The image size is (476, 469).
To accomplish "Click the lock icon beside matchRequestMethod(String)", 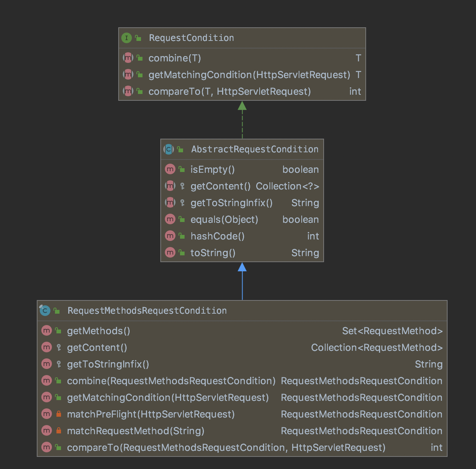I will coord(59,431).
